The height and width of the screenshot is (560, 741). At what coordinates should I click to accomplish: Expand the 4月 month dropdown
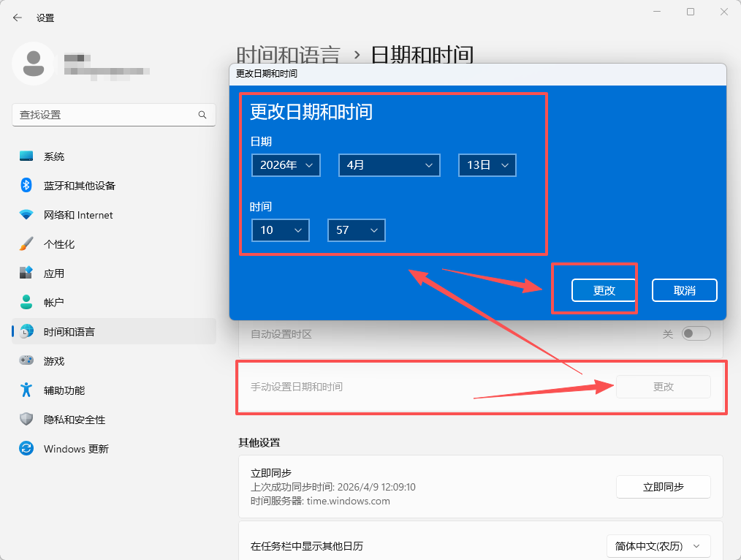(x=389, y=165)
